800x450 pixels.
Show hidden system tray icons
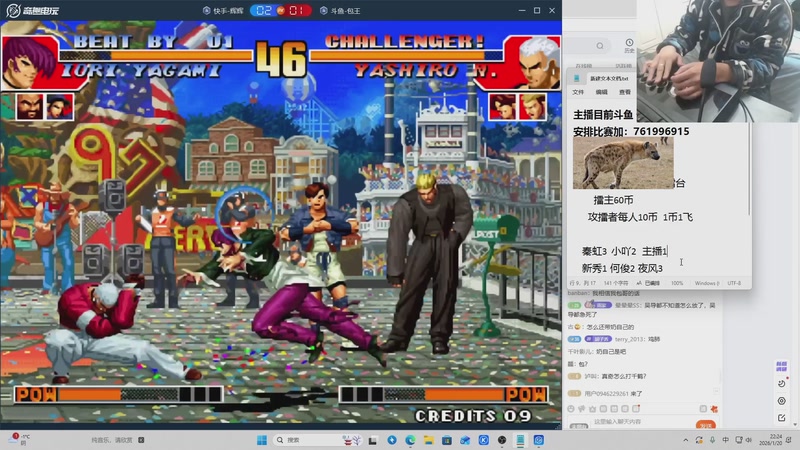(686, 440)
